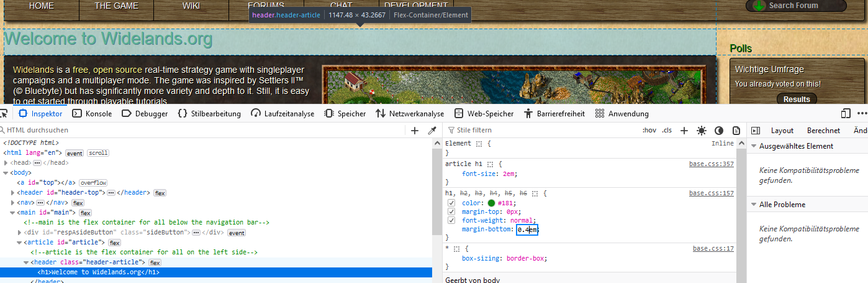Open the Speicher tab
The image size is (868, 283).
(x=345, y=114)
